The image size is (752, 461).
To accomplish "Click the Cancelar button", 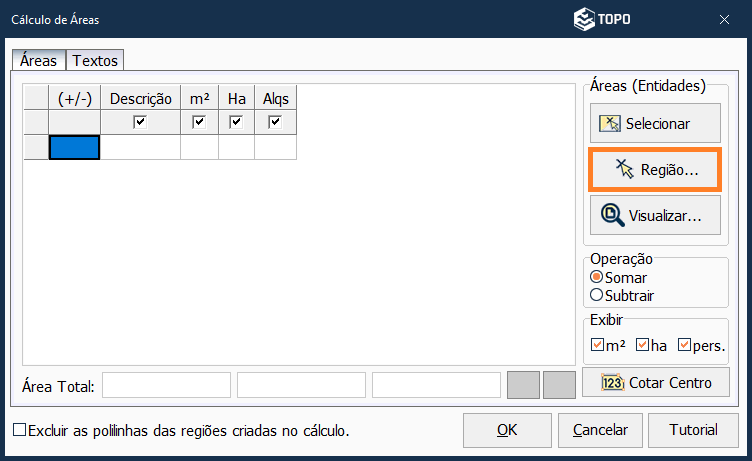I will 600,430.
